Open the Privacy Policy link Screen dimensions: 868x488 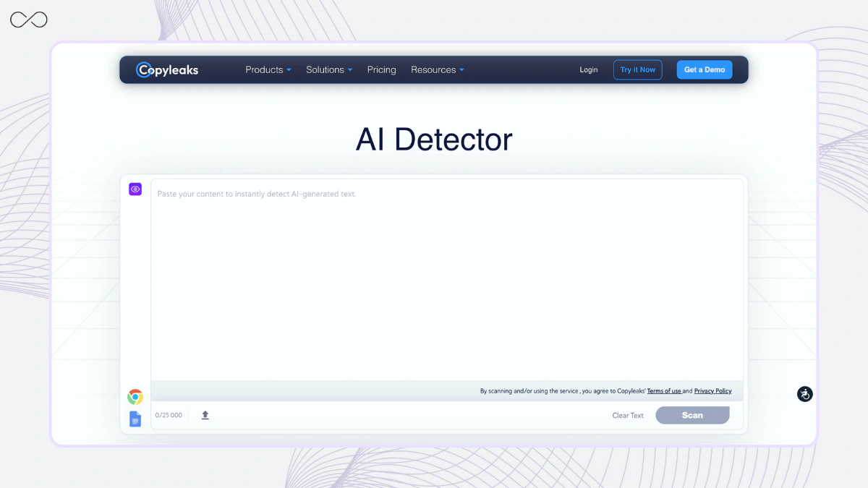pos(712,391)
